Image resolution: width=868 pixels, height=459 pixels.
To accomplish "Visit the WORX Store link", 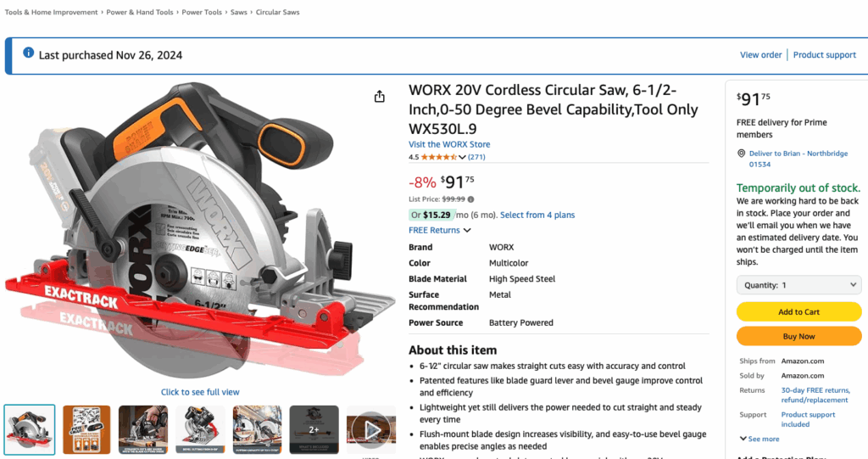I will click(x=449, y=144).
